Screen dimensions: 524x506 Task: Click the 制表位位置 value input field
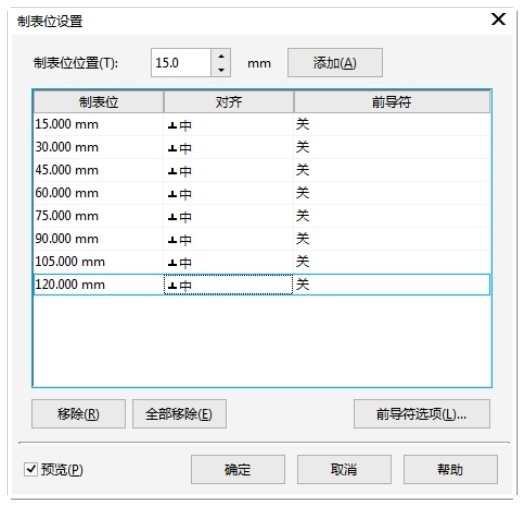181,63
